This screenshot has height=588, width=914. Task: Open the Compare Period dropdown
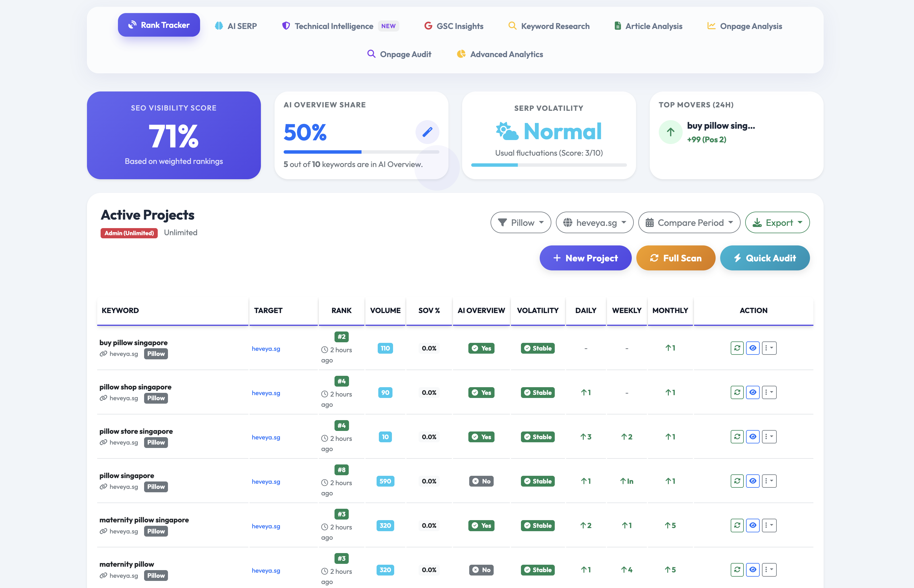coord(689,222)
